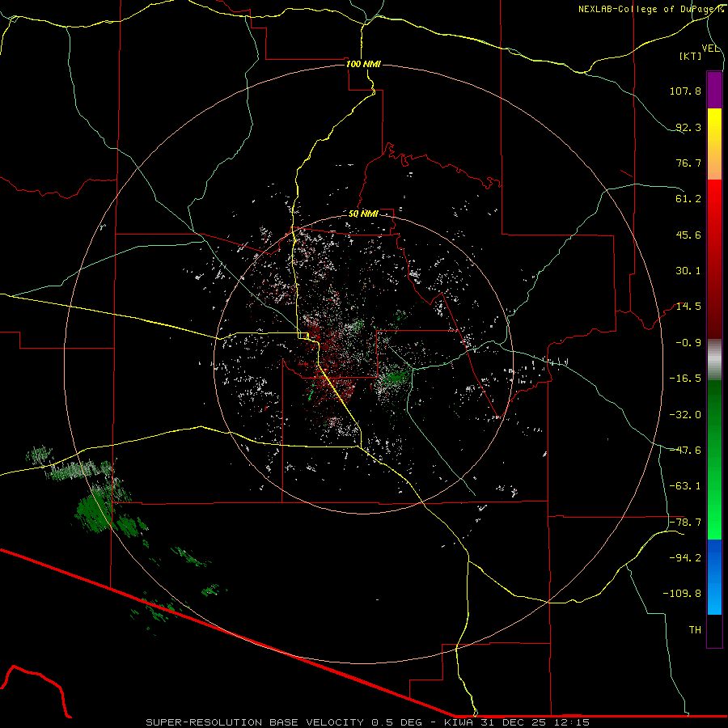Click the -63.1 velocity scale label
Image resolution: width=728 pixels, height=728 pixels.
pyautogui.click(x=685, y=486)
